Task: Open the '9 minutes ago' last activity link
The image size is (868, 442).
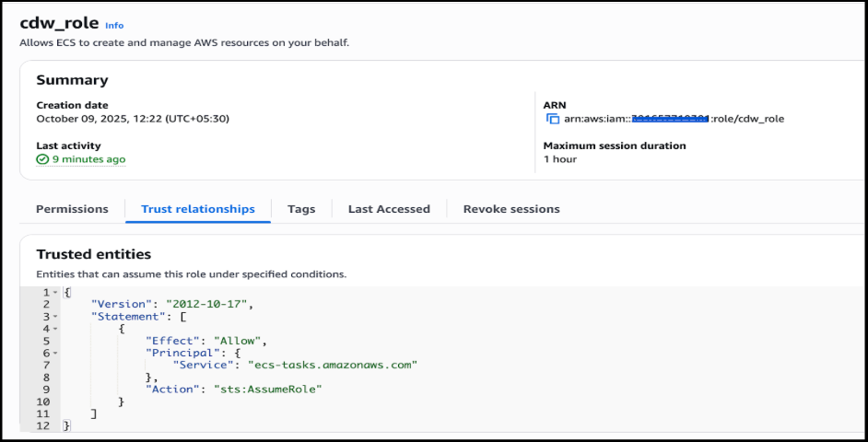Action: point(88,159)
